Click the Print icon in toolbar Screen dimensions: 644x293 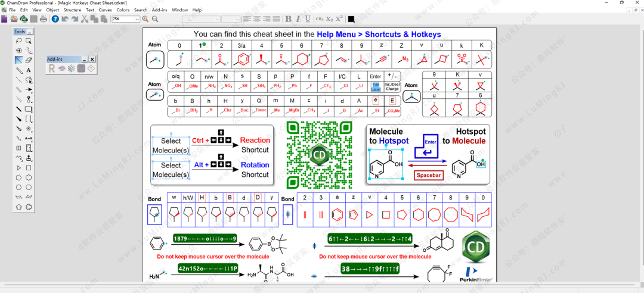click(44, 19)
